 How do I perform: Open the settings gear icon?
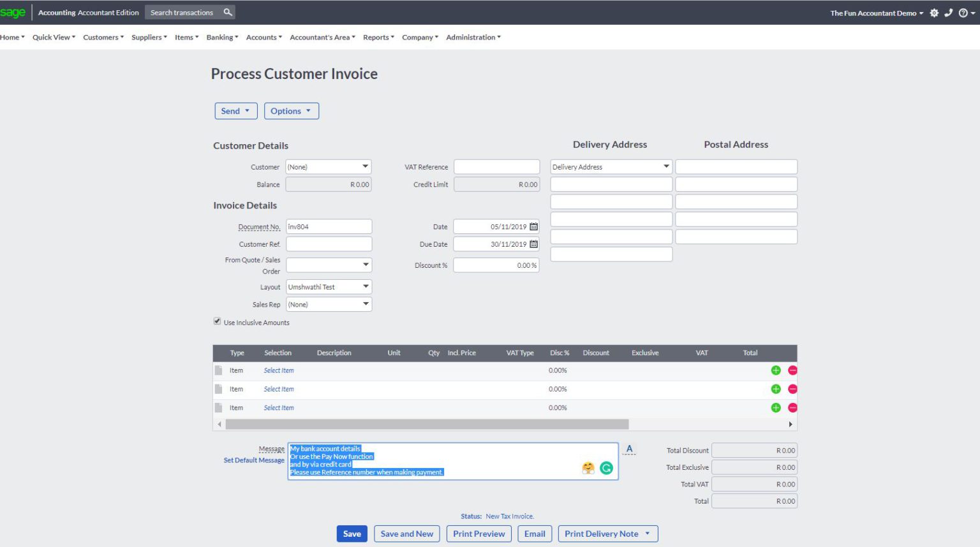click(x=933, y=13)
